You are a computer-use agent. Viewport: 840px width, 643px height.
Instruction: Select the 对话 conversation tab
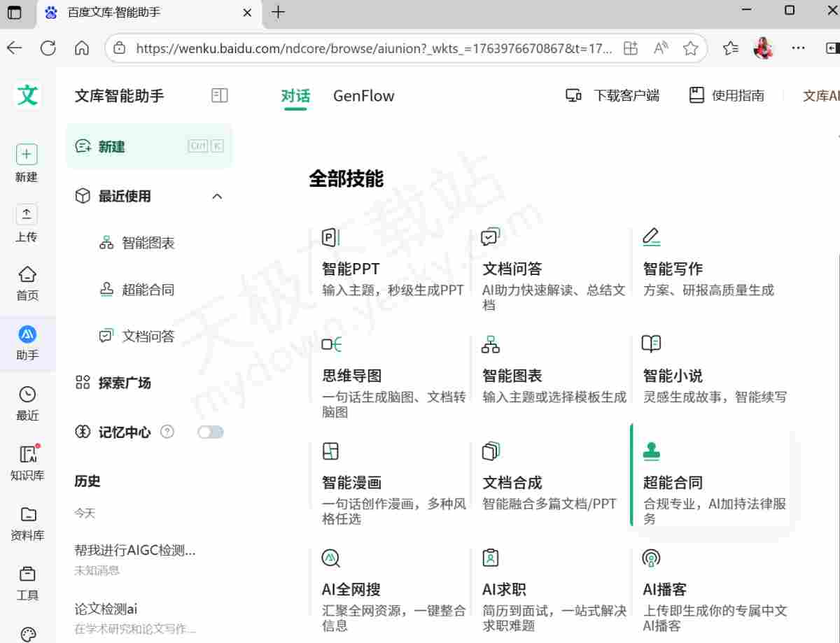[x=295, y=96]
